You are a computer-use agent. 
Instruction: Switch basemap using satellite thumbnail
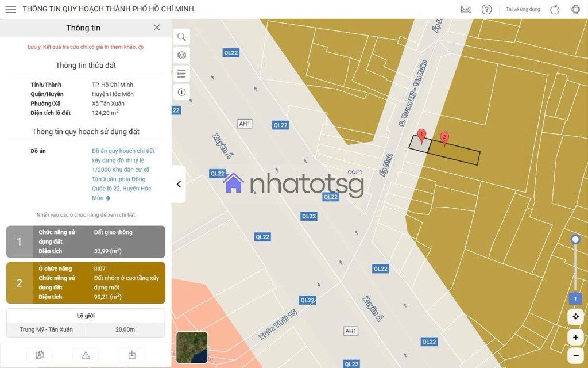tap(192, 347)
